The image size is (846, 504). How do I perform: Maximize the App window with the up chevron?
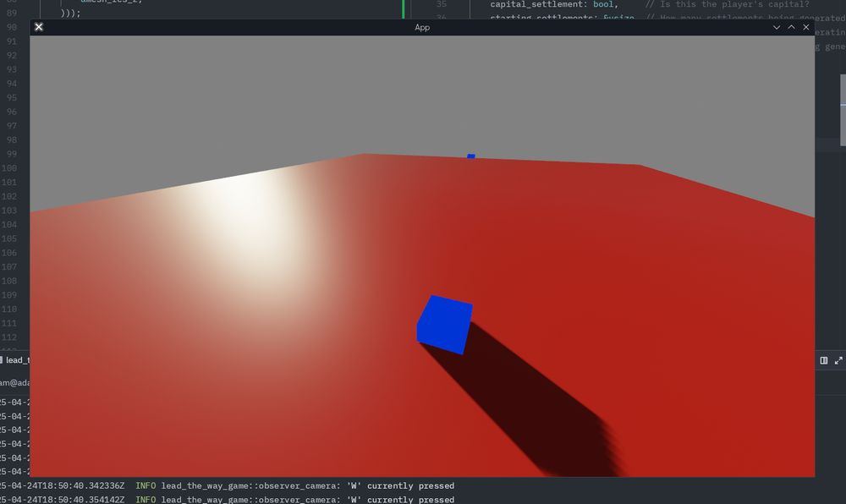(x=792, y=27)
